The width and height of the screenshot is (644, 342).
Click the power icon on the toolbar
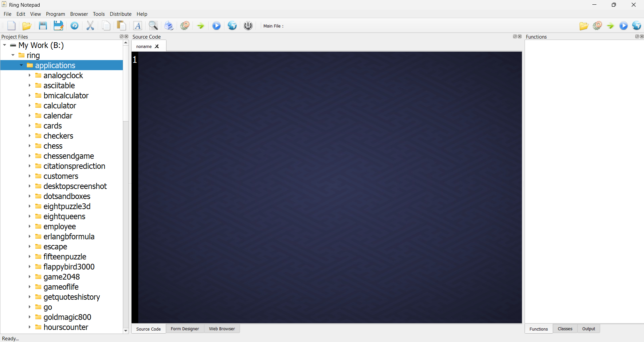tap(248, 26)
